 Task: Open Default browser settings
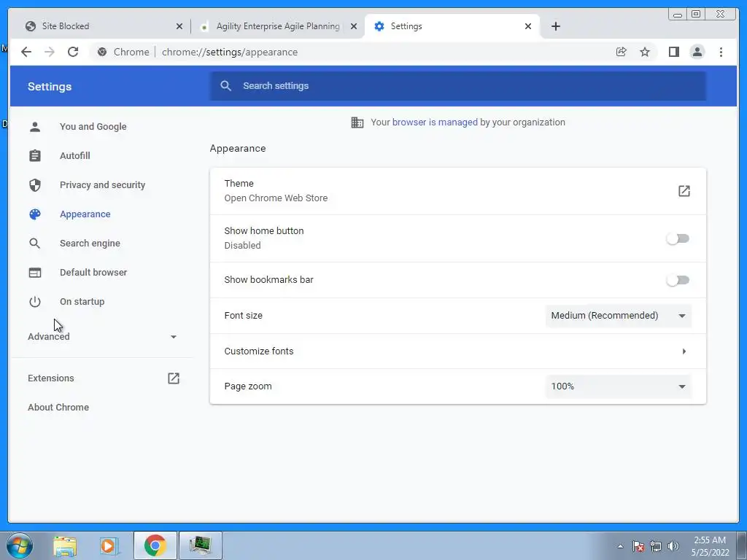[93, 273]
